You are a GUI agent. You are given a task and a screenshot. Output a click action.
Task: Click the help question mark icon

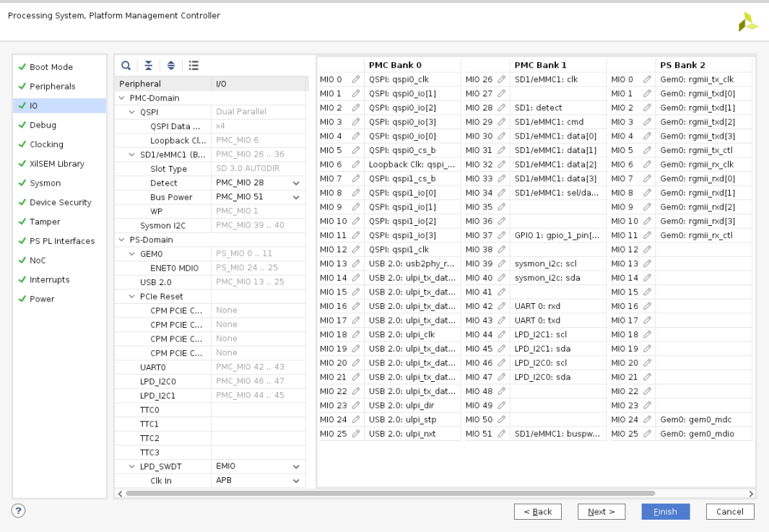19,510
